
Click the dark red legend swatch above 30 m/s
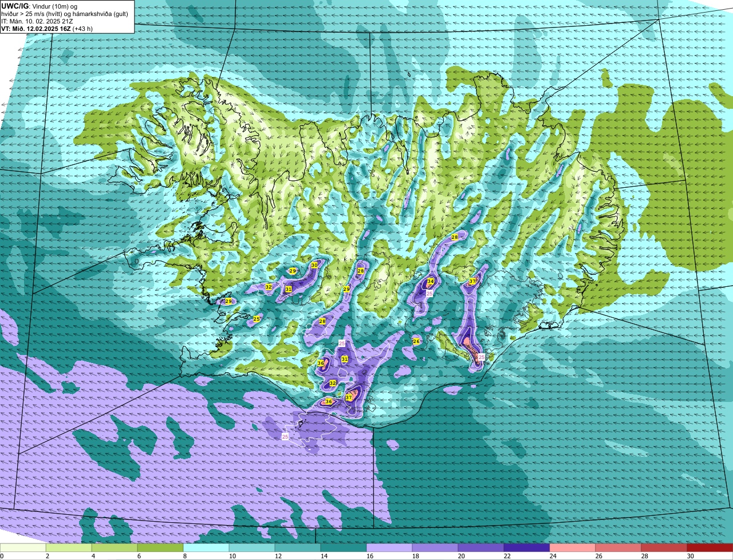(x=710, y=548)
